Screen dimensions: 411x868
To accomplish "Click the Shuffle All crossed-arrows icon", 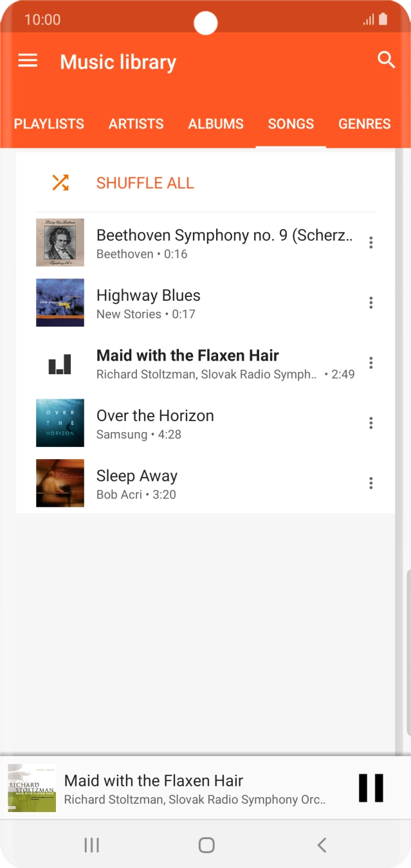I will [60, 183].
